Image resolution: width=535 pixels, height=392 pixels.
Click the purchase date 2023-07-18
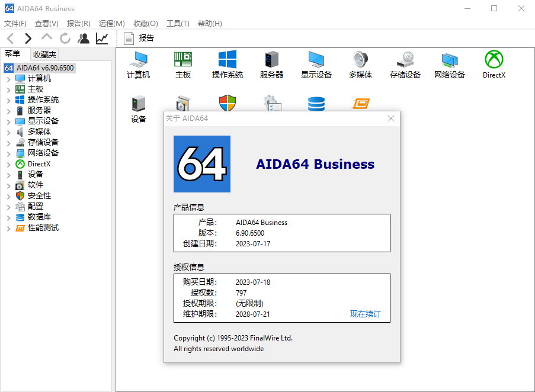click(x=253, y=282)
